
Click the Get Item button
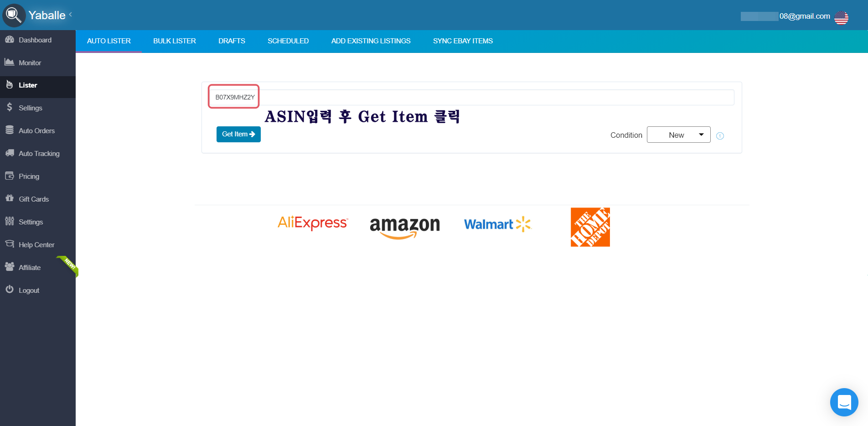(238, 134)
